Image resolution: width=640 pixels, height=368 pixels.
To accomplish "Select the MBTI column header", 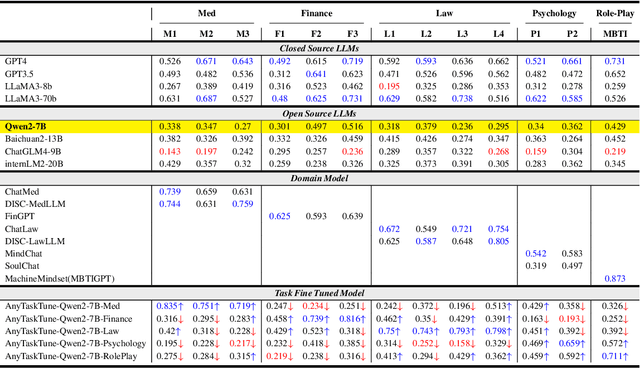I will [615, 34].
